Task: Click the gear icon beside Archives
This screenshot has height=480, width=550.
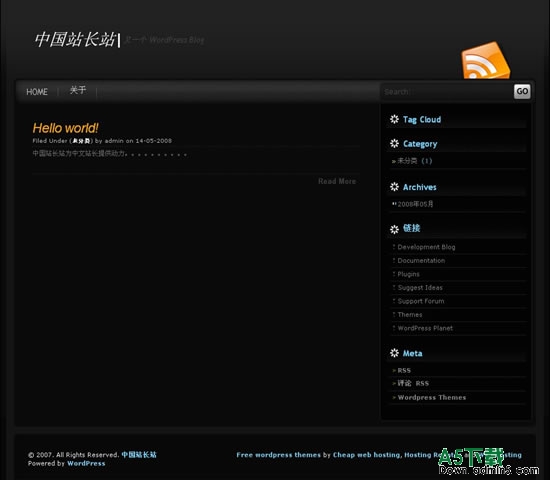Action: [x=394, y=187]
